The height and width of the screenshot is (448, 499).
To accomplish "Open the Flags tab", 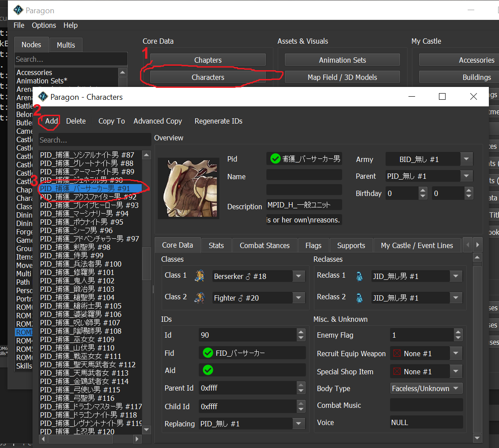I will tap(314, 246).
